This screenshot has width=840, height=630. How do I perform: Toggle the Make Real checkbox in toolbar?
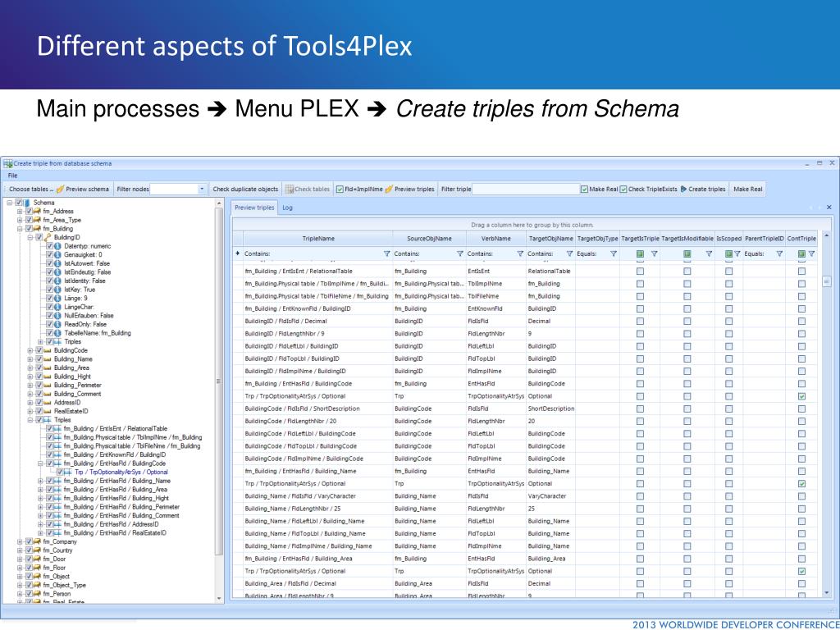coord(584,189)
